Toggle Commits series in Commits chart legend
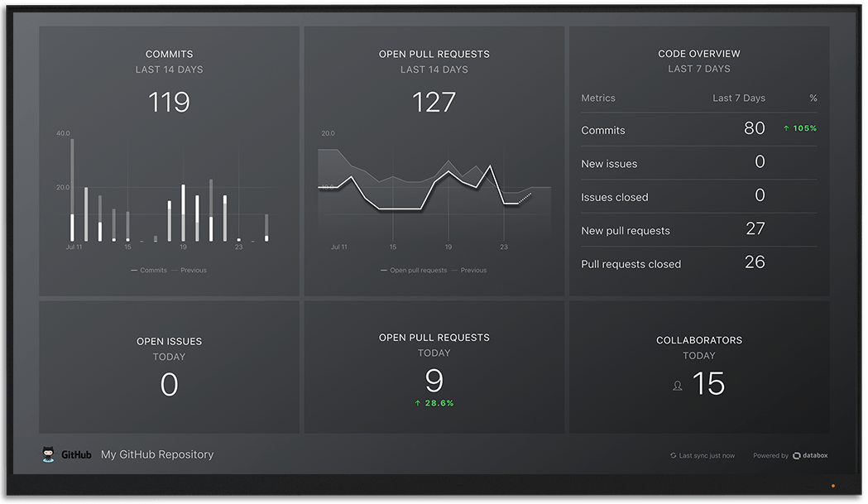The image size is (868, 504). click(x=149, y=271)
